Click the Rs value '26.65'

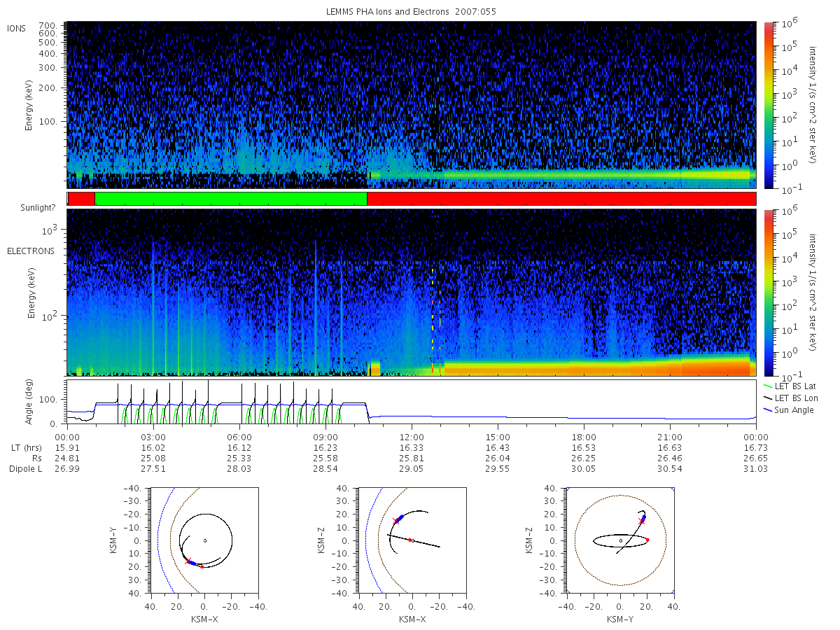756,458
